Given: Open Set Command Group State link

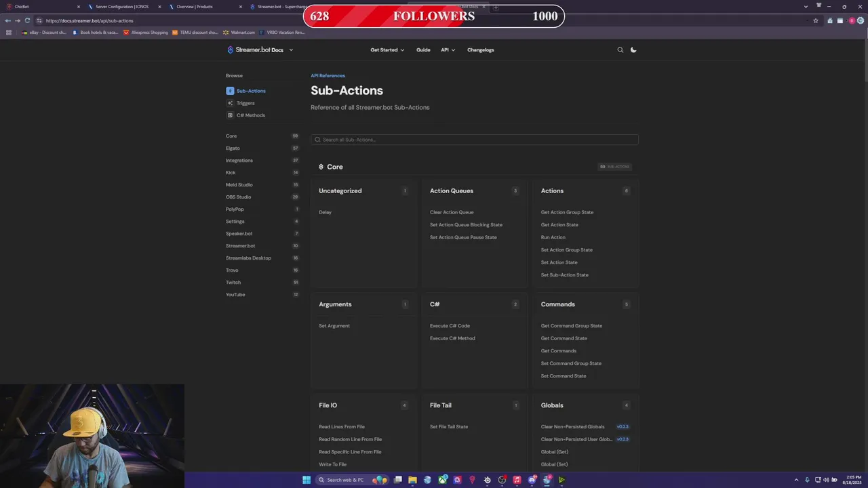Looking at the screenshot, I should pos(571,363).
